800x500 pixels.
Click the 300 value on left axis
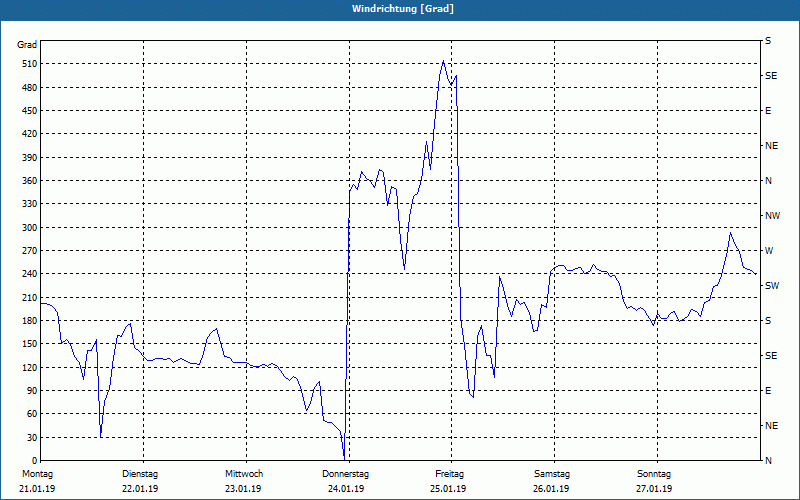(29, 228)
